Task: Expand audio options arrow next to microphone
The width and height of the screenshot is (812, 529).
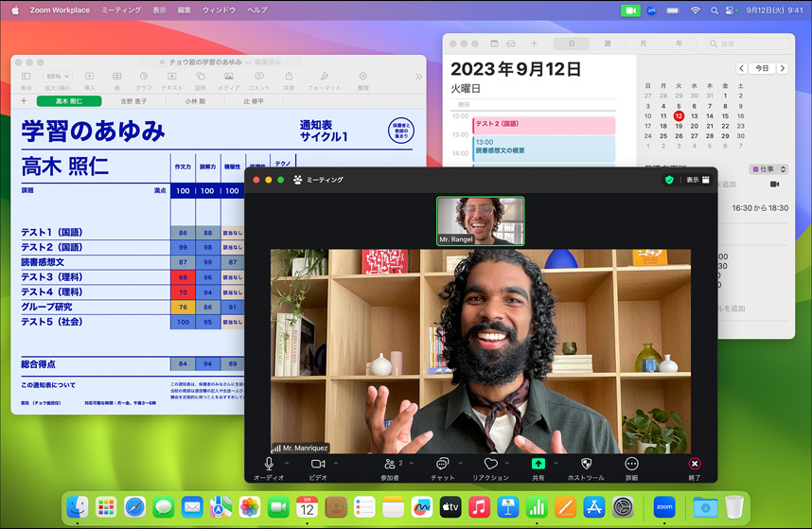Action: 287,464
